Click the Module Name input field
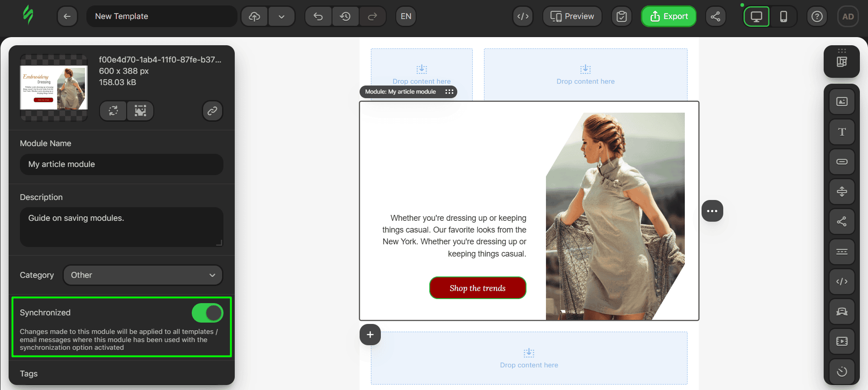The image size is (868, 390). [x=121, y=164]
